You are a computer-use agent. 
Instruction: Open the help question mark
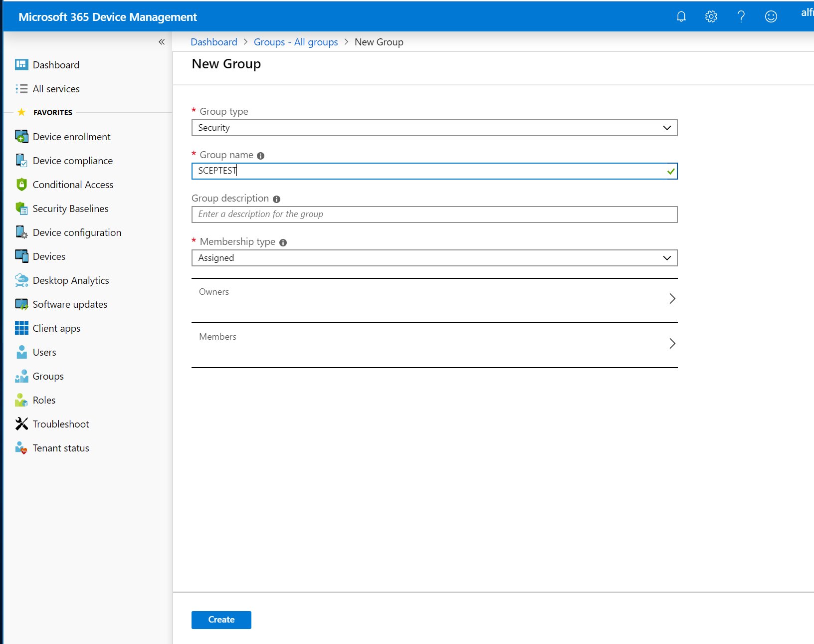[x=741, y=16]
